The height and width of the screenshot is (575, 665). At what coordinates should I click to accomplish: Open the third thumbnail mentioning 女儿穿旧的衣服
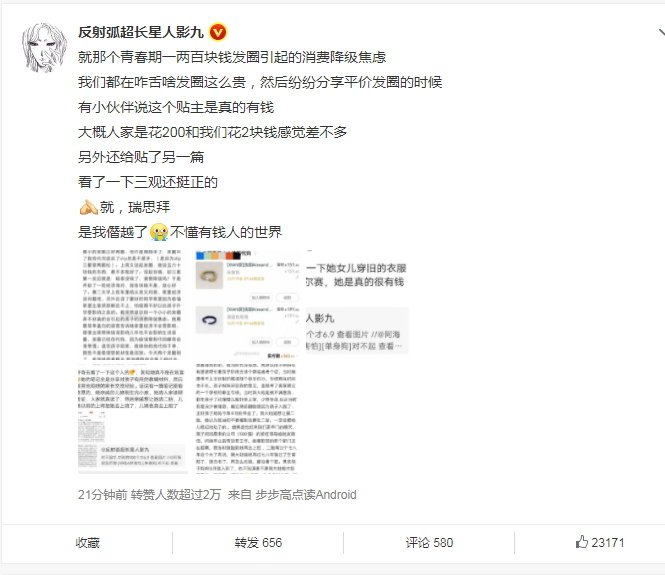tap(357, 306)
